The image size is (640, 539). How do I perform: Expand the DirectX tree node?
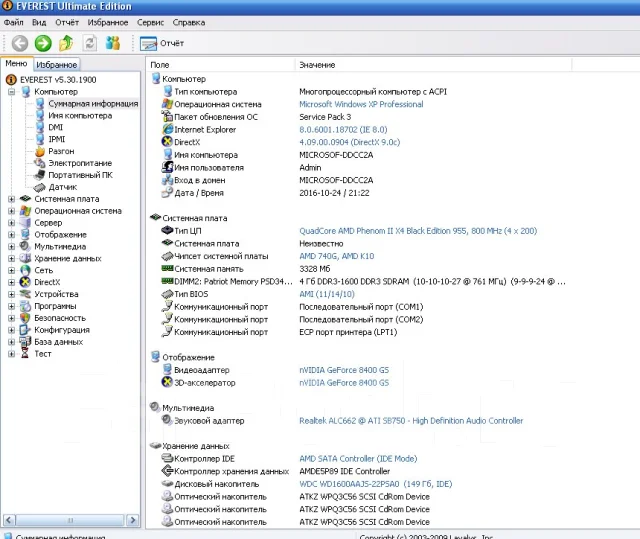point(11,282)
